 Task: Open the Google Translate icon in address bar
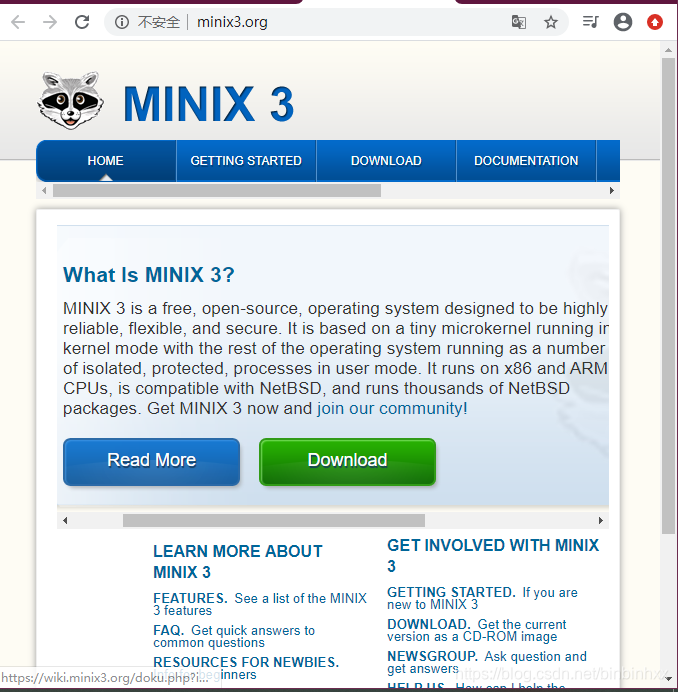pyautogui.click(x=518, y=22)
